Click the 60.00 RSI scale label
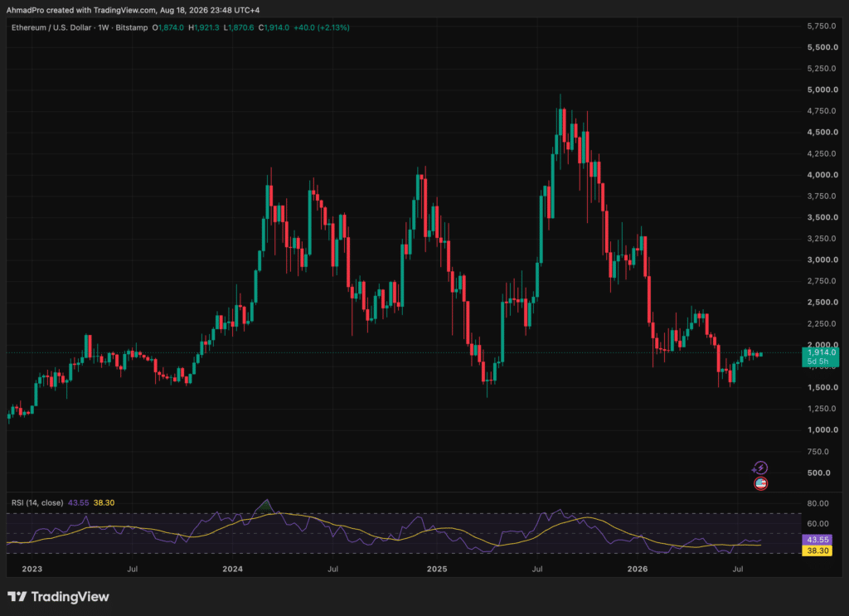The image size is (849, 616). [x=817, y=523]
